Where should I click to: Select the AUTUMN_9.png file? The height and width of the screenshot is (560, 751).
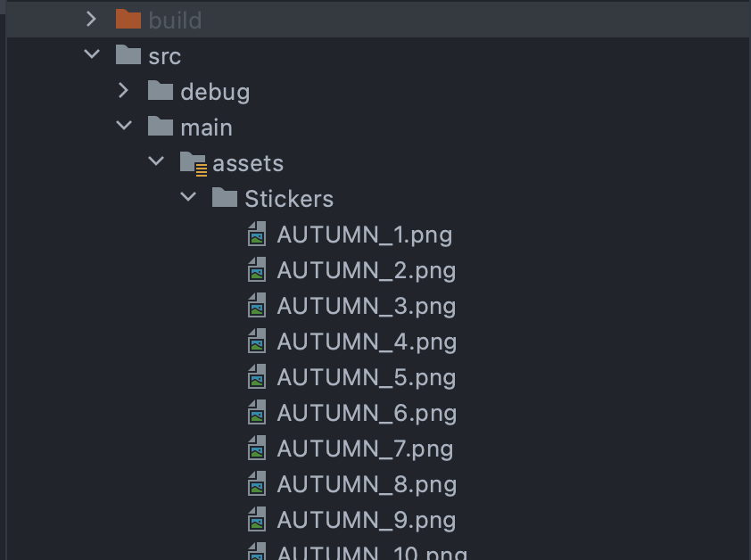[x=366, y=520]
